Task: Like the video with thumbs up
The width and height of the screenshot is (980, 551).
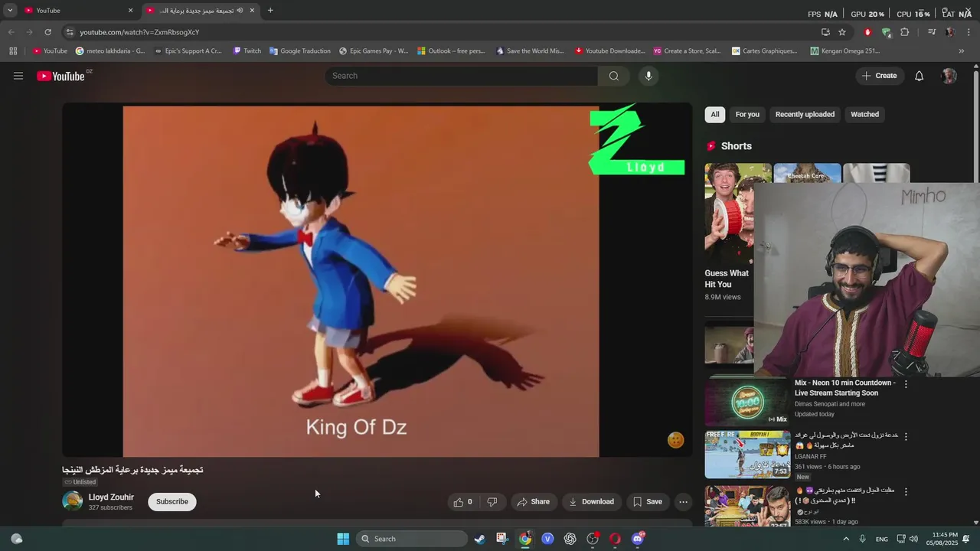Action: (x=462, y=502)
